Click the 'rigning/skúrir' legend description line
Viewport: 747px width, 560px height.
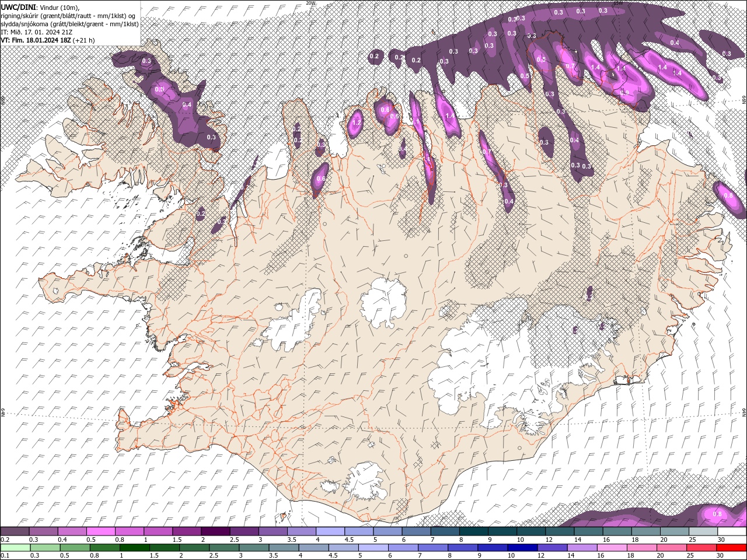(x=69, y=15)
